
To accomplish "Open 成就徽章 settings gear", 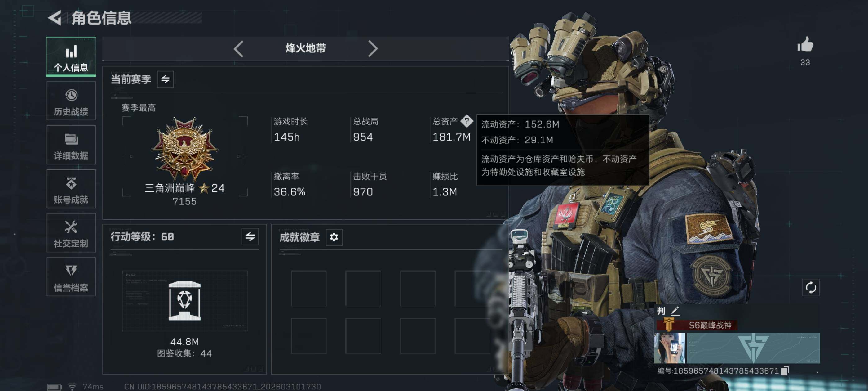I will [x=334, y=237].
